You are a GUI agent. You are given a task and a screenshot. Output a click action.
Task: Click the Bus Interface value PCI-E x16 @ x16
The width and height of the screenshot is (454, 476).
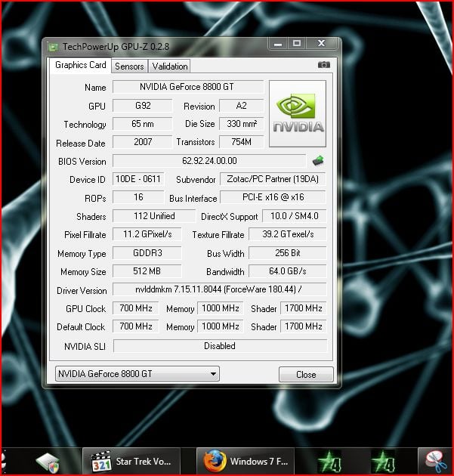pos(273,197)
